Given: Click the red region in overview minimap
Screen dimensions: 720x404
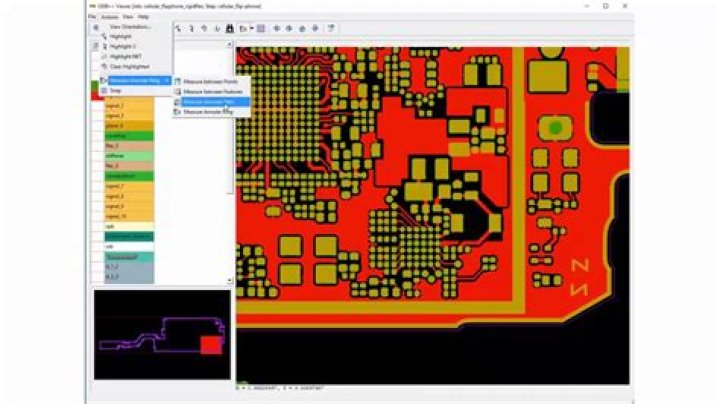Looking at the screenshot, I should tap(210, 345).
